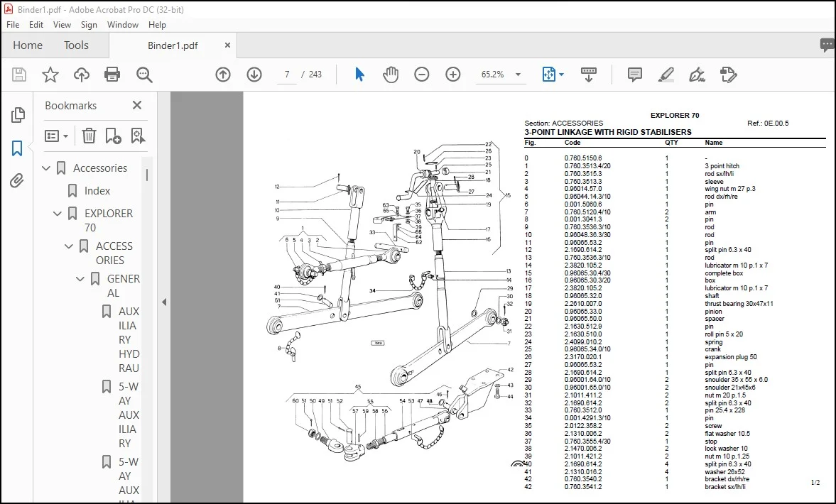
Task: Delete selected bookmark trash icon
Action: coord(89,136)
